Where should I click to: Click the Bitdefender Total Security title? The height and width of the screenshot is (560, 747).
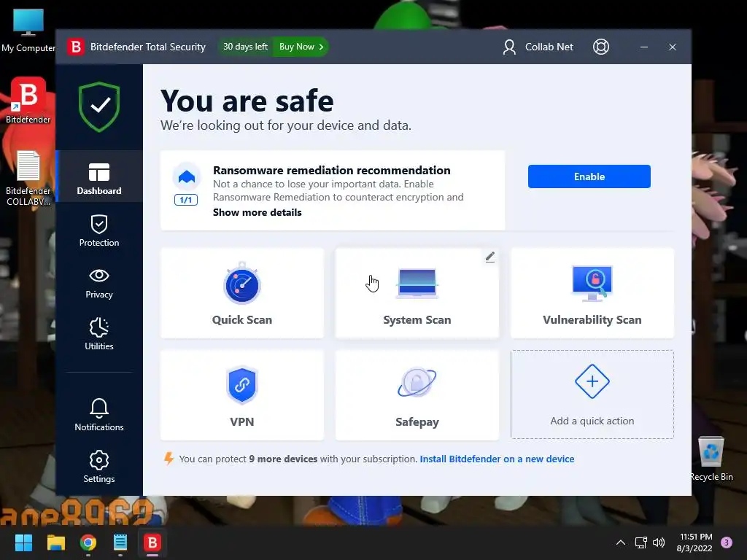coord(148,47)
